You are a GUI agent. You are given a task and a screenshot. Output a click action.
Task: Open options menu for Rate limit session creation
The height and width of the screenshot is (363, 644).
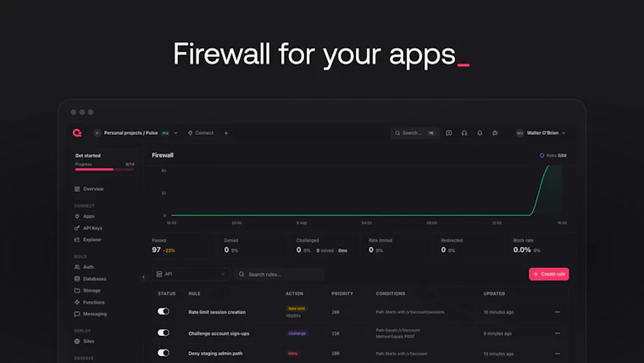pos(558,312)
